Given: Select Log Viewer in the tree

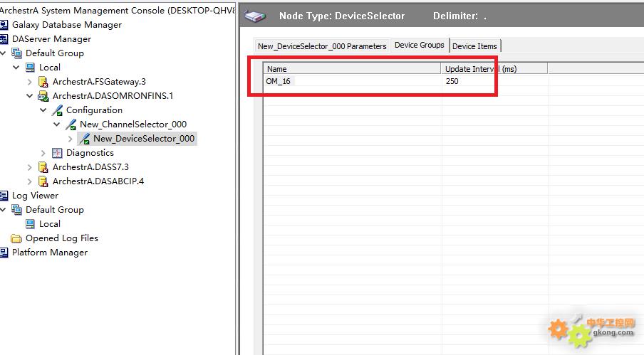Looking at the screenshot, I should tap(36, 196).
